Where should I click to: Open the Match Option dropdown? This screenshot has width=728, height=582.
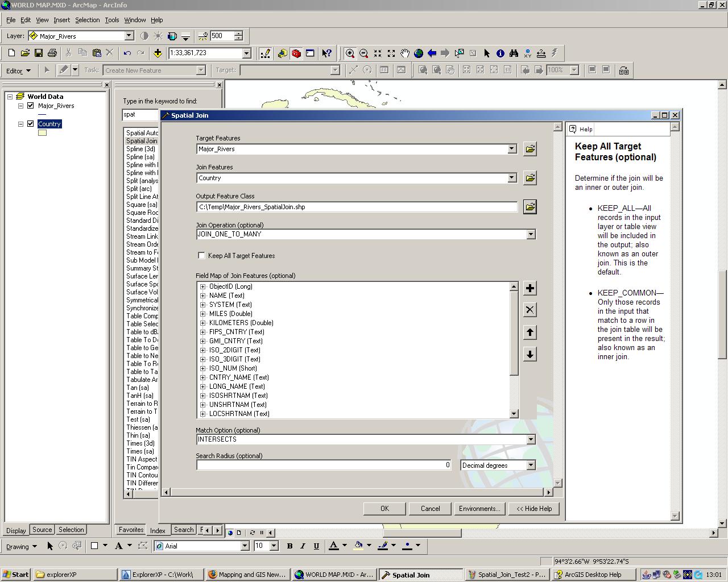tap(531, 439)
